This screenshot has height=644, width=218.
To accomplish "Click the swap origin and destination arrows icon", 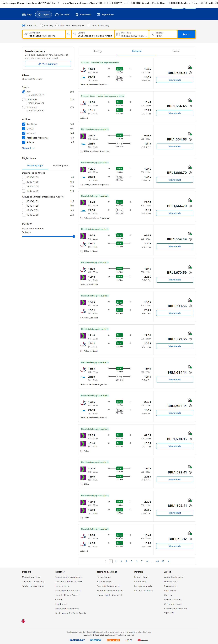I will 69,34.
